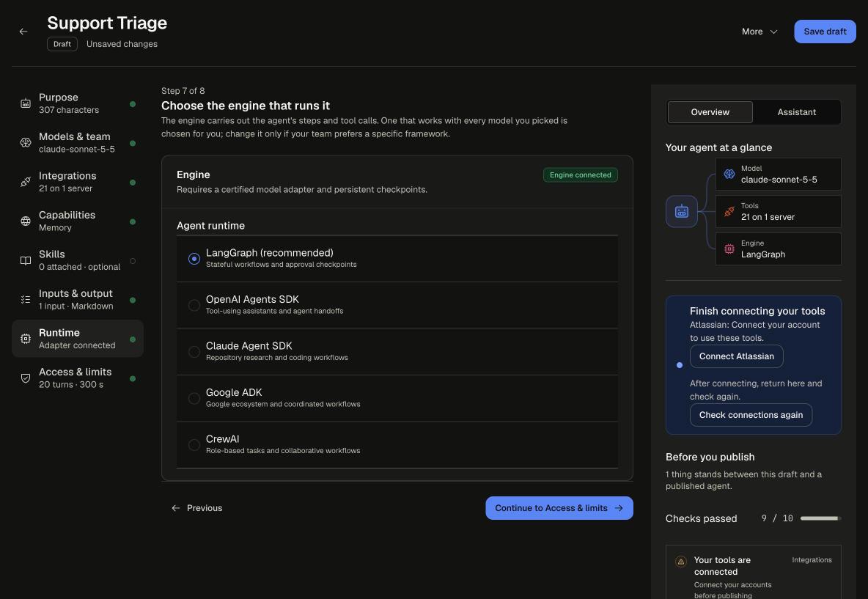
Task: Click Connect Atlassian button
Action: (736, 356)
